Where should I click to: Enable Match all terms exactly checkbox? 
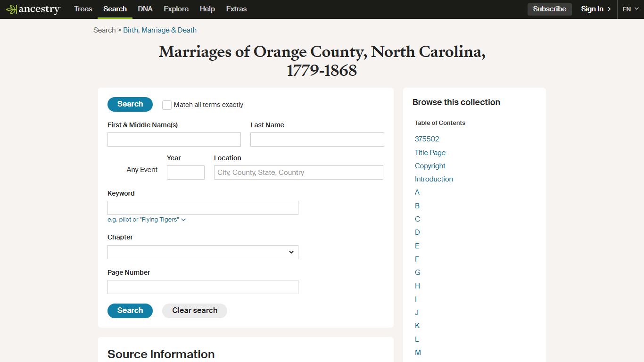coord(167,105)
